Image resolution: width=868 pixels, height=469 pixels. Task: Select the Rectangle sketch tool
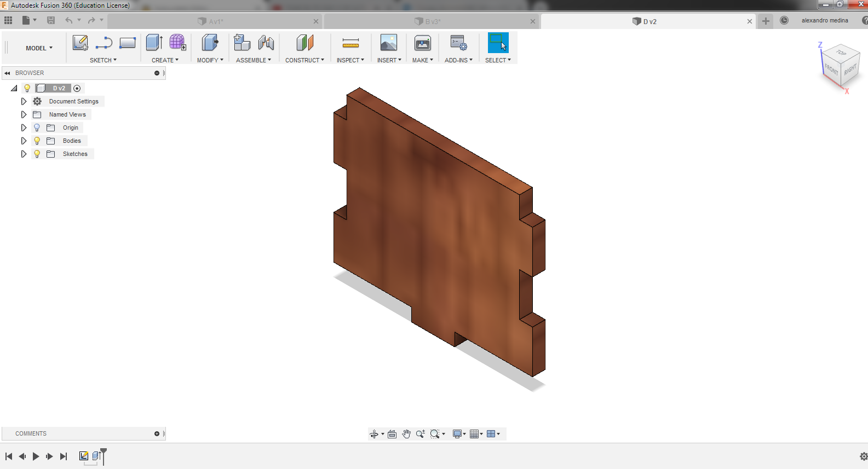click(128, 43)
